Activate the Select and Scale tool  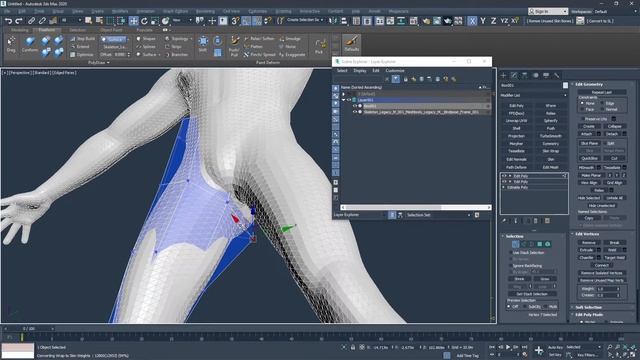point(155,21)
